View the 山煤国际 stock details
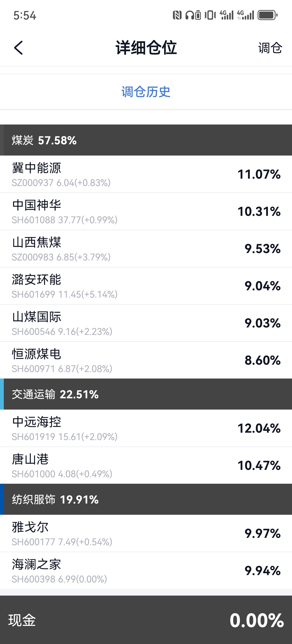This screenshot has height=644, width=292. point(146,323)
